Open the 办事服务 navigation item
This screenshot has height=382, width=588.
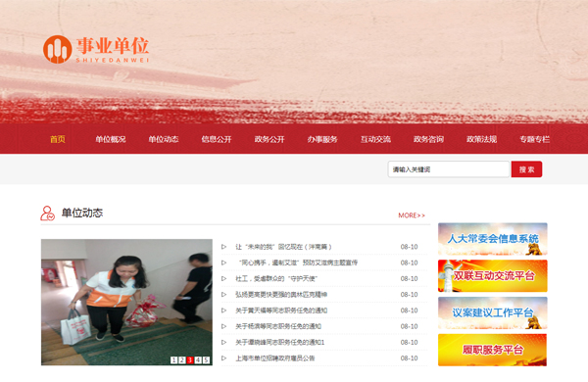click(322, 139)
